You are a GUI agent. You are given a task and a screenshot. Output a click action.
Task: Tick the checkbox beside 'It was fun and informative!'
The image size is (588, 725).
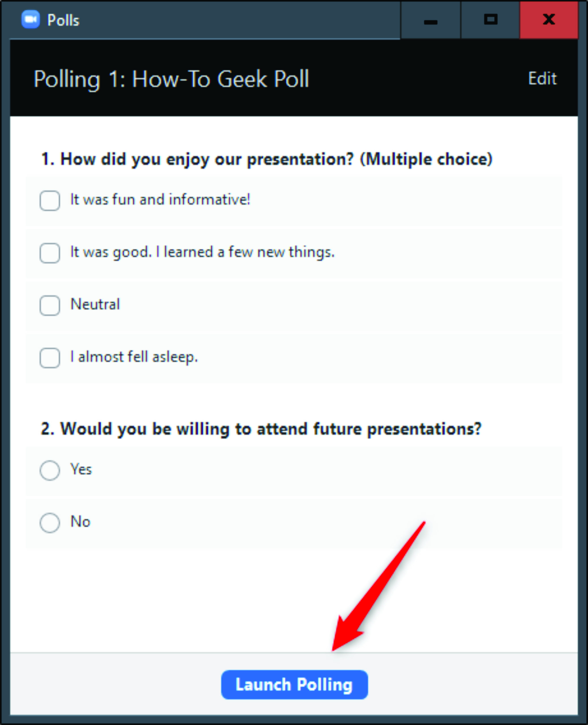tap(50, 201)
